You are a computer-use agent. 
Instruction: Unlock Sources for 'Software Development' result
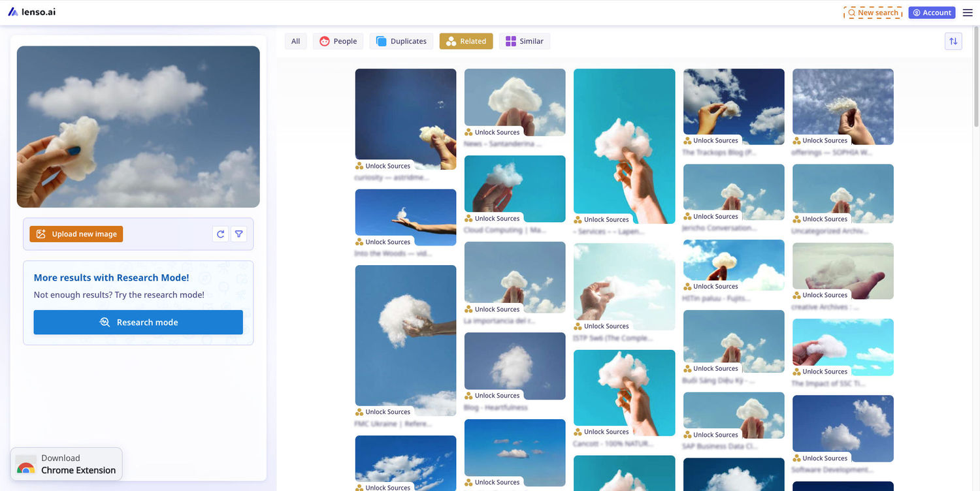(x=821, y=458)
